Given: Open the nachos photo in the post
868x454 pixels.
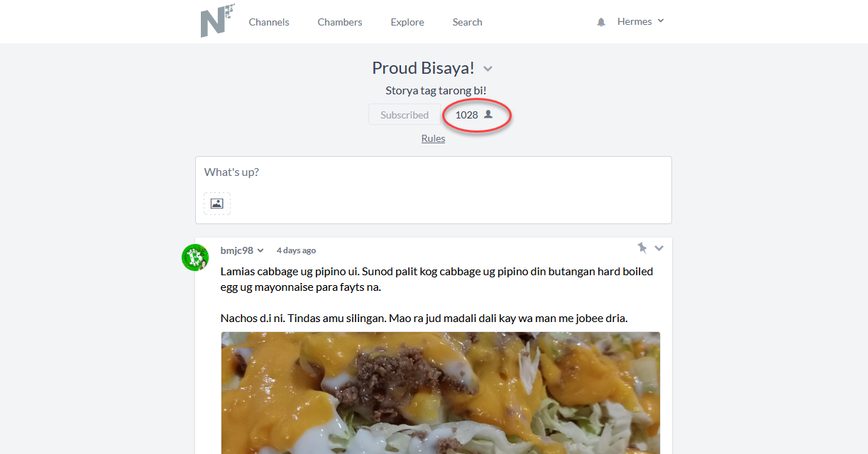Looking at the screenshot, I should 441,393.
